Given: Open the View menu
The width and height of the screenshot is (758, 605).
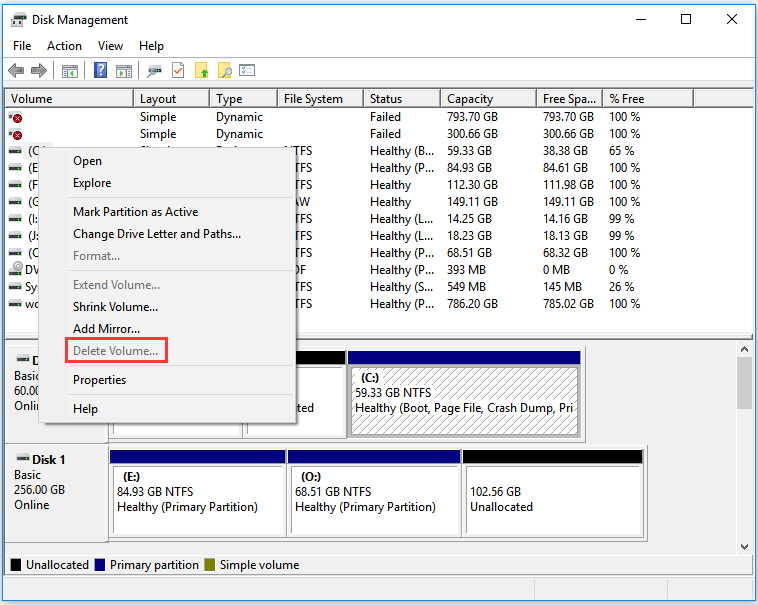Looking at the screenshot, I should coord(110,46).
